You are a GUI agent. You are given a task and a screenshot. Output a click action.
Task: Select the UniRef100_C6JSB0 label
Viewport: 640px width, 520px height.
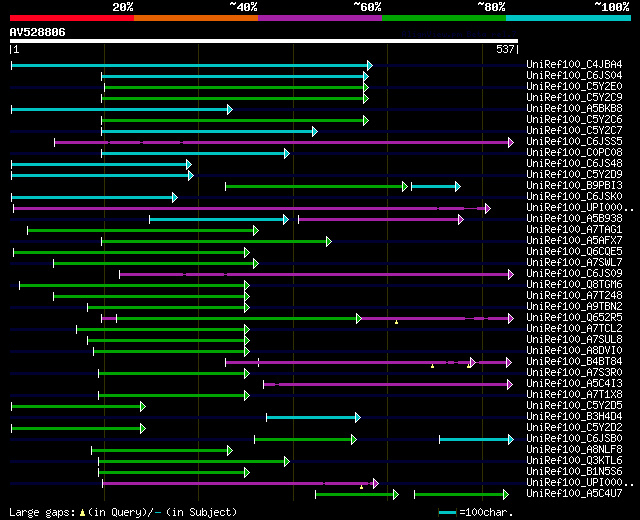point(574,439)
